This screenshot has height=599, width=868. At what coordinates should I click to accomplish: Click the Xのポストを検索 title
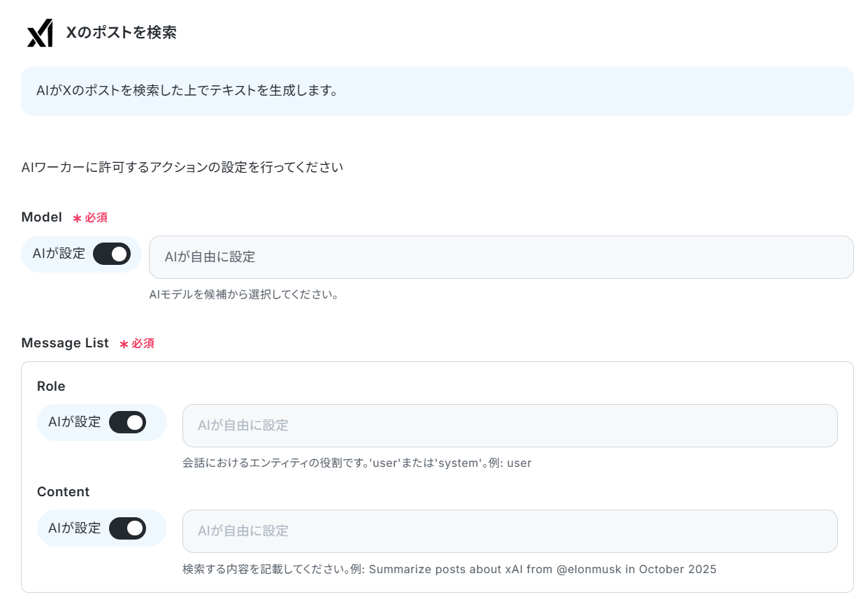(121, 33)
